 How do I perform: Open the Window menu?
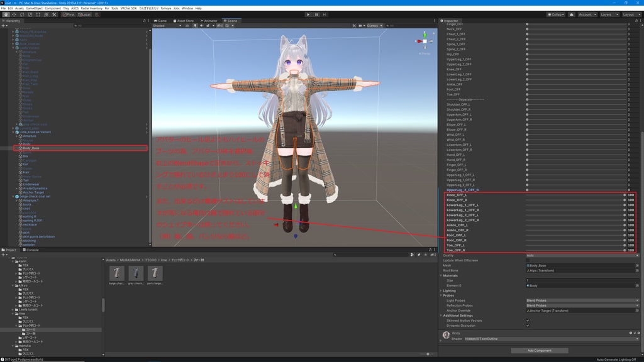pos(187,8)
